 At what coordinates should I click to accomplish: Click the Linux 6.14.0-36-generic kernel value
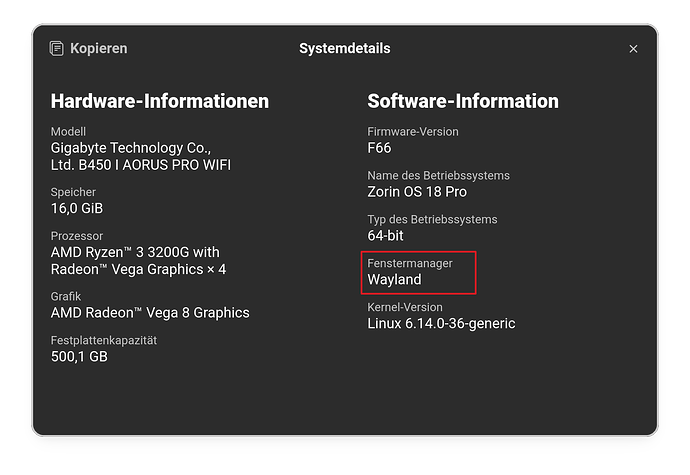pyautogui.click(x=441, y=323)
